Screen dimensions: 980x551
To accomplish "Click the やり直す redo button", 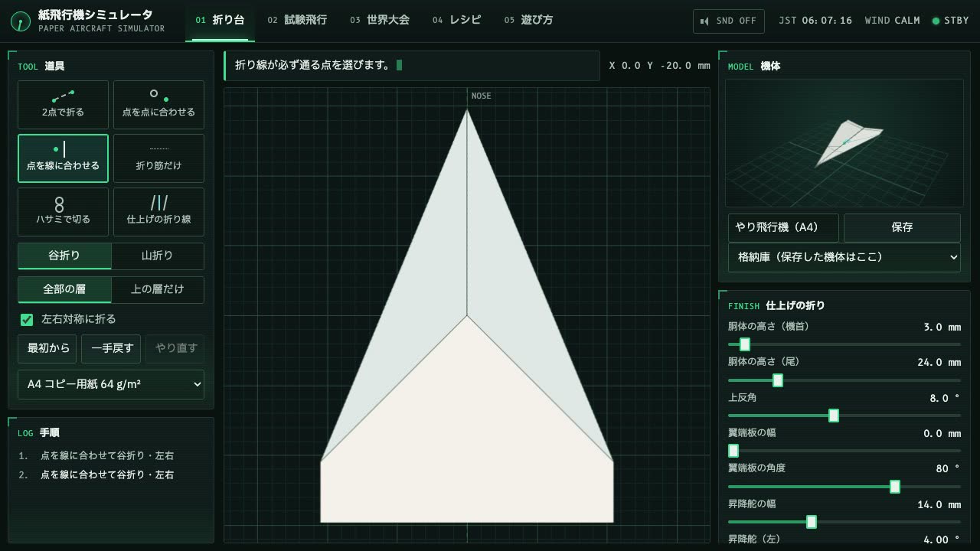I will pos(175,348).
